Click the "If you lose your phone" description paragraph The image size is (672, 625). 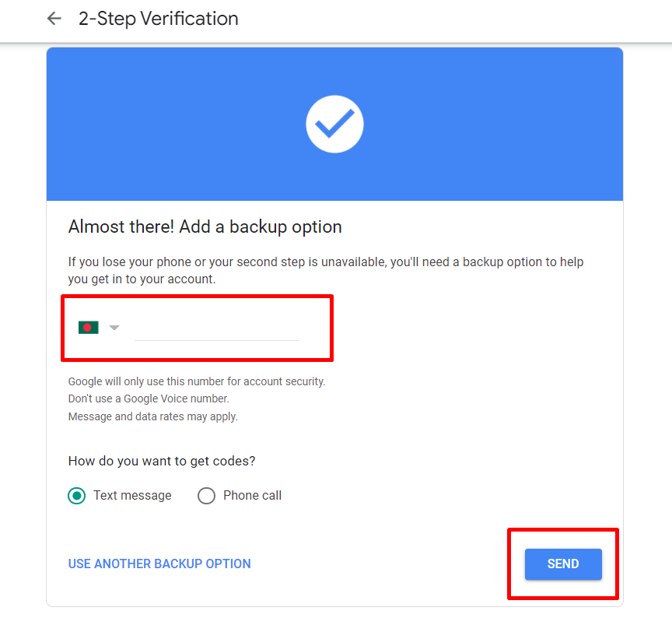(x=326, y=270)
